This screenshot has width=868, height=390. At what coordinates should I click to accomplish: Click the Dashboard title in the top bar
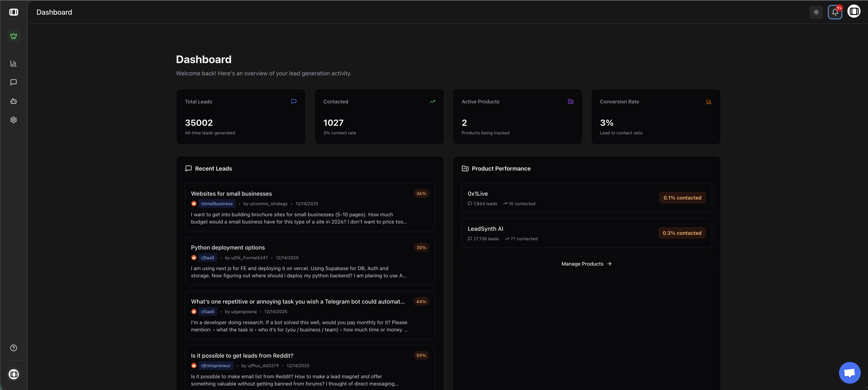[x=54, y=12]
